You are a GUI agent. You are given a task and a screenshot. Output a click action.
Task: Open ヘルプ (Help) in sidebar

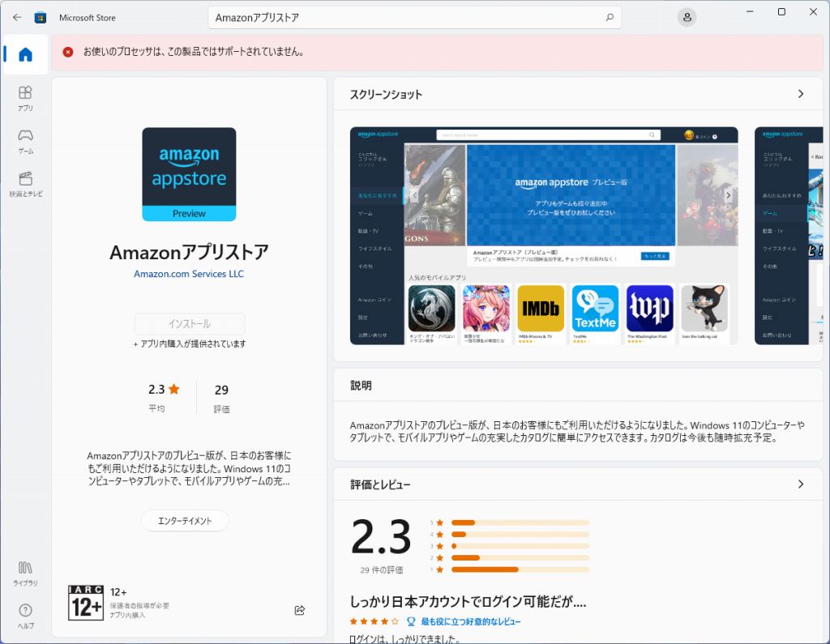tap(25, 616)
